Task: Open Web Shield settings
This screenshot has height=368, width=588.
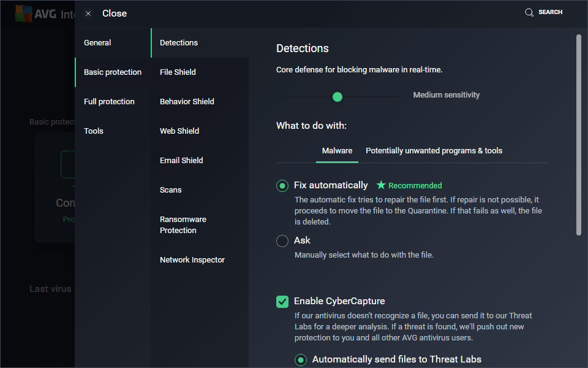Action: click(179, 131)
